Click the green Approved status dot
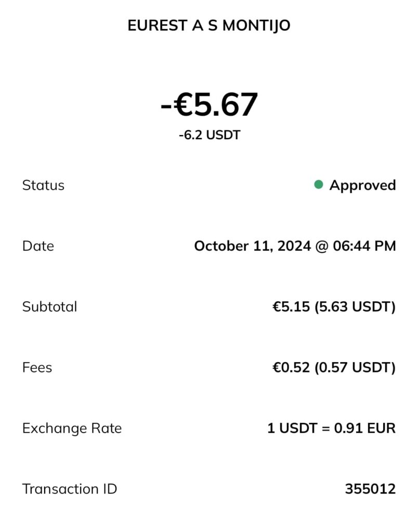This screenshot has width=418, height=532. point(319,184)
